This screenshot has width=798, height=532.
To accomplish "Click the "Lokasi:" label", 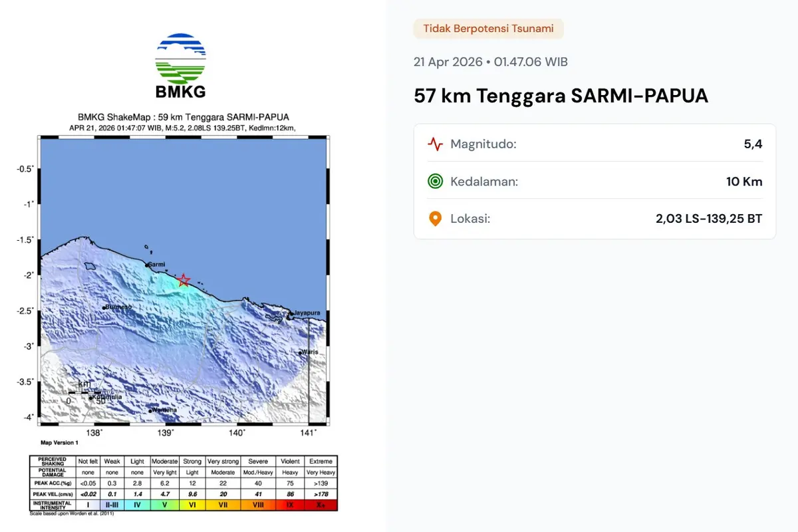I will click(470, 218).
